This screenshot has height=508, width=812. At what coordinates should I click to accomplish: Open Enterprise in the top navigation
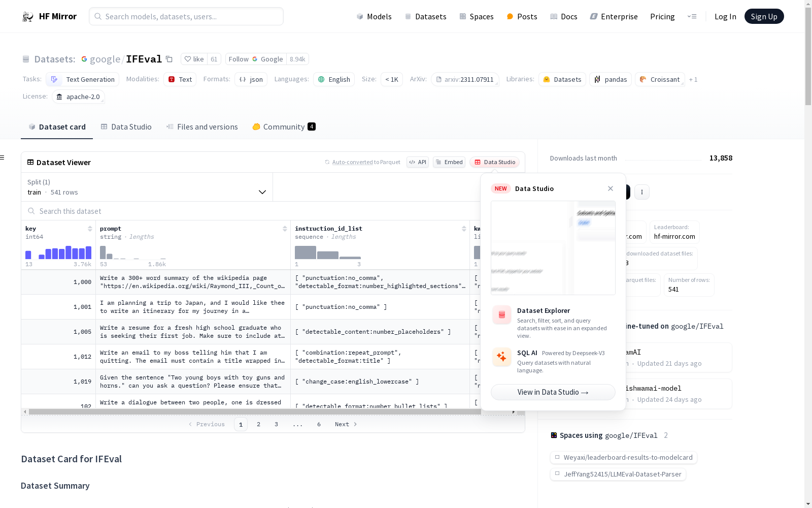point(614,17)
